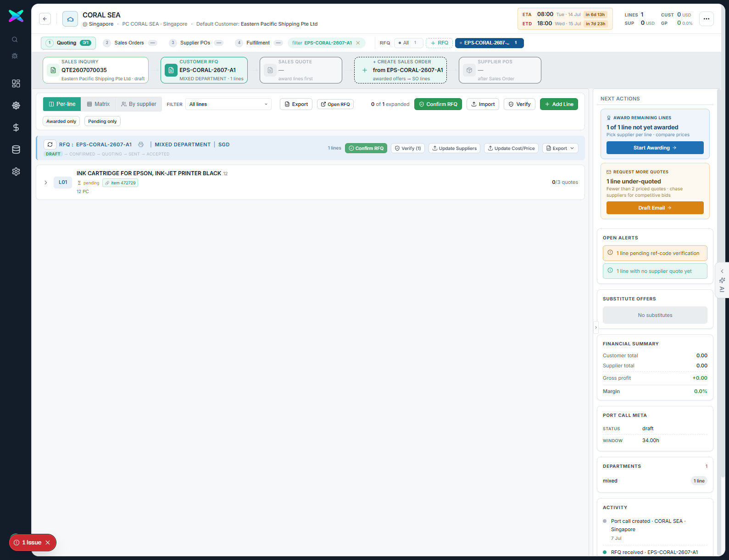
Task: Toggle the Pending only filter
Action: coord(102,121)
